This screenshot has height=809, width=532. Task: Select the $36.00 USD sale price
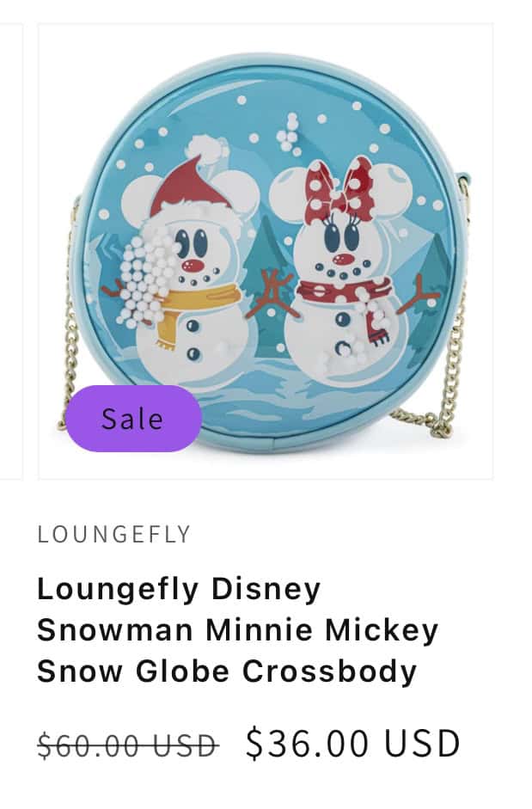point(353,744)
